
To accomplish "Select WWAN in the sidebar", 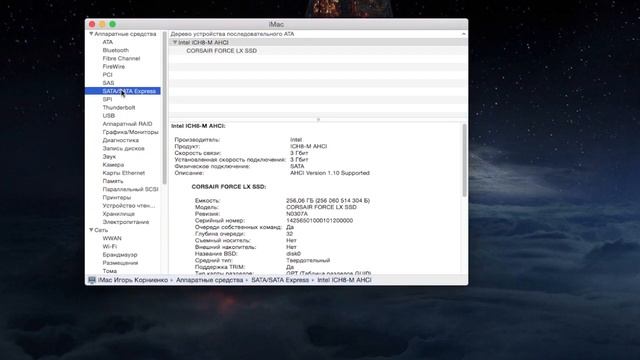I will (x=112, y=238).
